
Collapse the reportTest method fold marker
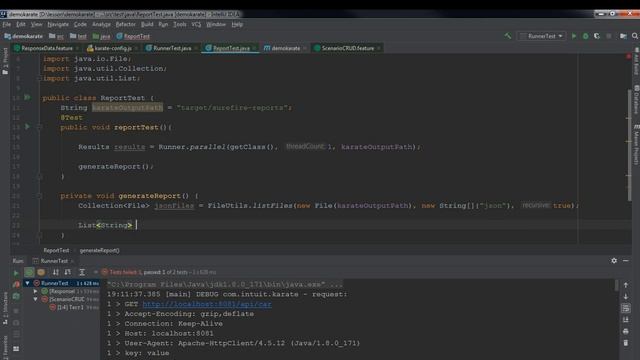[x=40, y=127]
